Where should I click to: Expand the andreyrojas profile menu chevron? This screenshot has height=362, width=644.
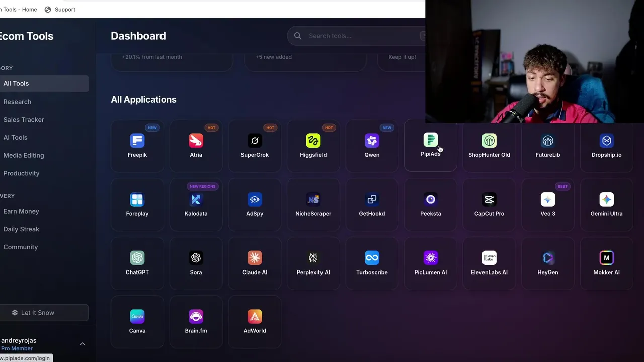point(83,344)
